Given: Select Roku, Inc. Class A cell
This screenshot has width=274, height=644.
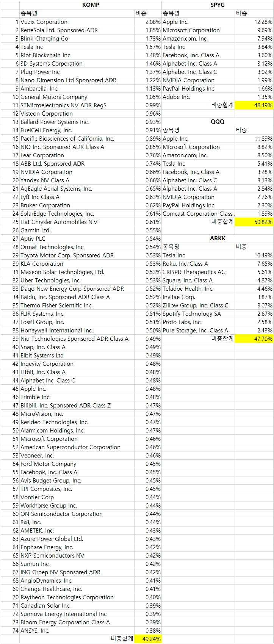Looking at the screenshot, I should click(x=198, y=264).
